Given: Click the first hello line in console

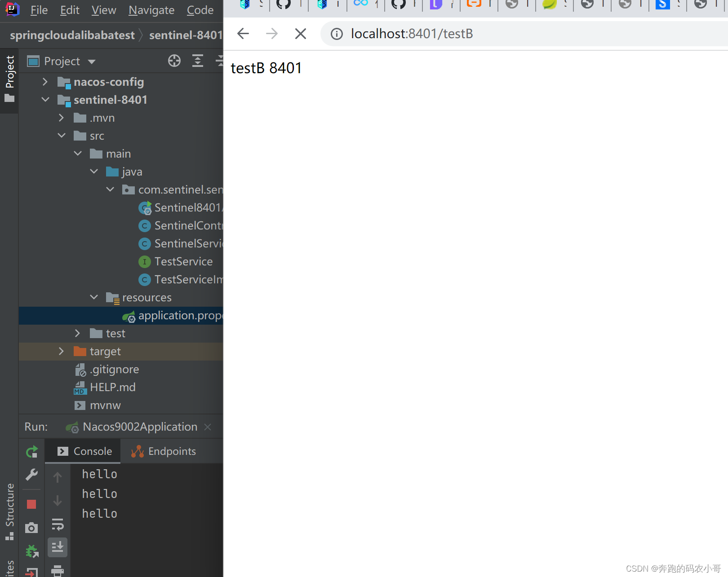Looking at the screenshot, I should (99, 474).
